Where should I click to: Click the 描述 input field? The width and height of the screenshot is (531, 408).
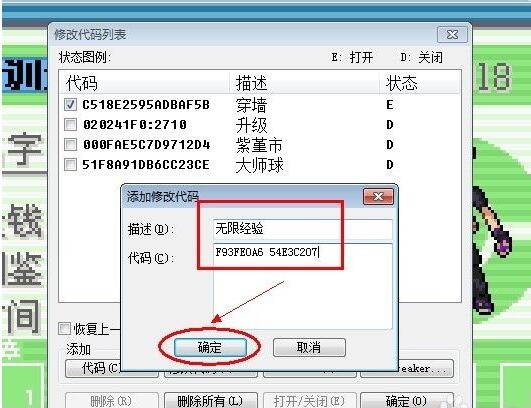pos(303,229)
